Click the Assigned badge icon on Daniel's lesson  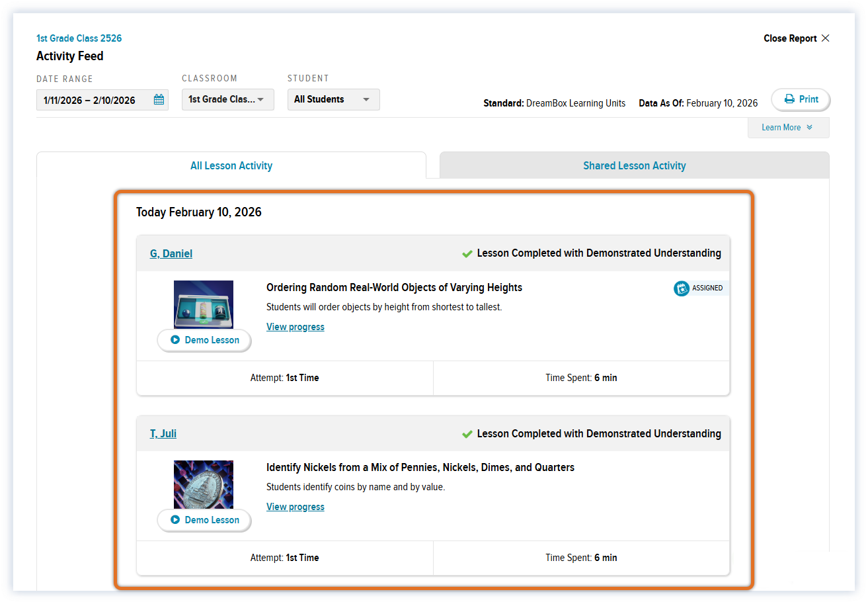coord(682,288)
